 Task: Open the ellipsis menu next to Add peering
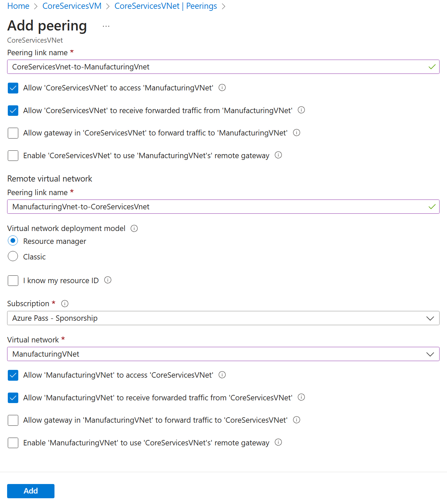[x=106, y=26]
